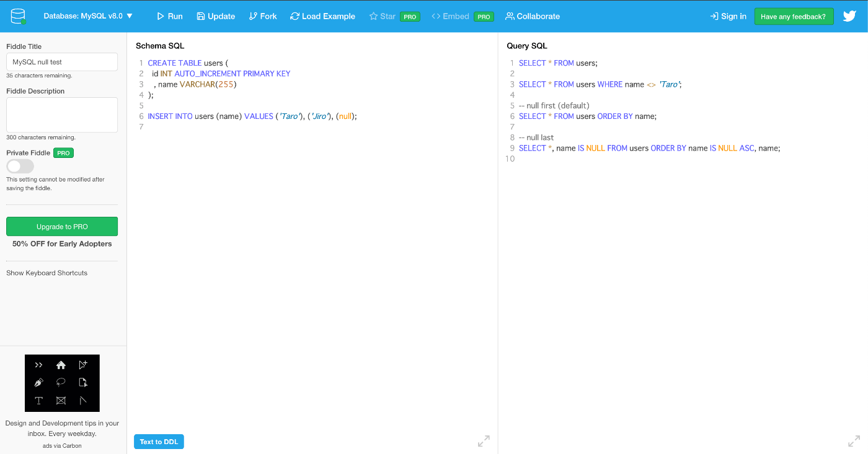Image resolution: width=868 pixels, height=454 pixels.
Task: Expand the Query SQL panel to fullscreen
Action: pos(854,441)
